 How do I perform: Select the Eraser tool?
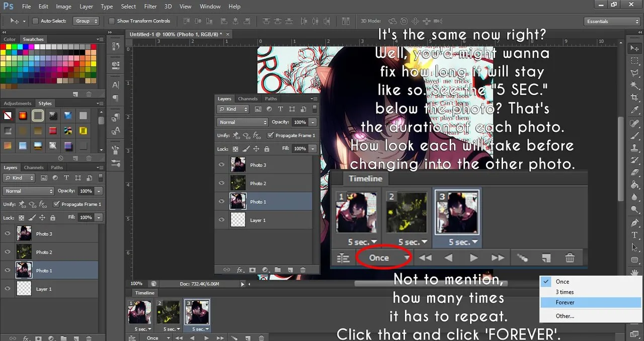click(x=634, y=173)
